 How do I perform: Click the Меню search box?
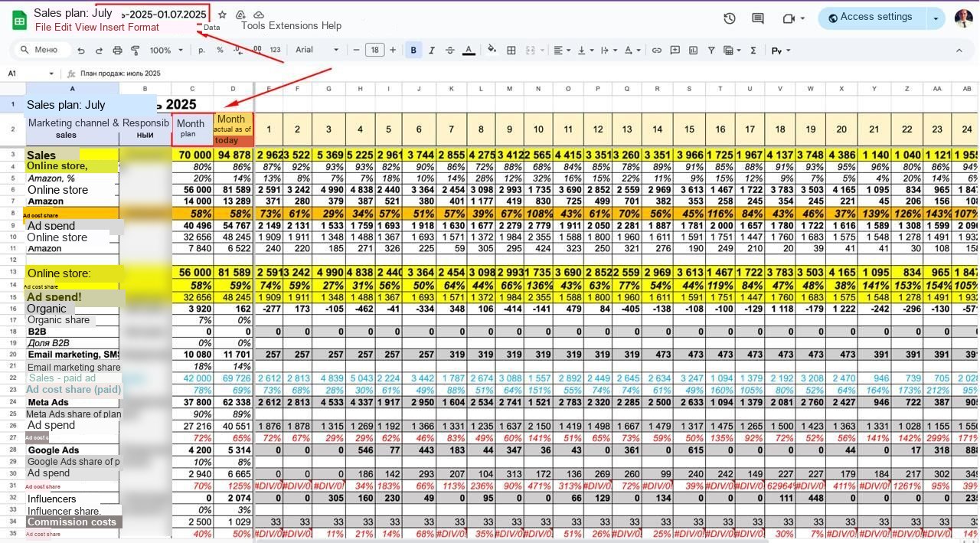click(42, 51)
